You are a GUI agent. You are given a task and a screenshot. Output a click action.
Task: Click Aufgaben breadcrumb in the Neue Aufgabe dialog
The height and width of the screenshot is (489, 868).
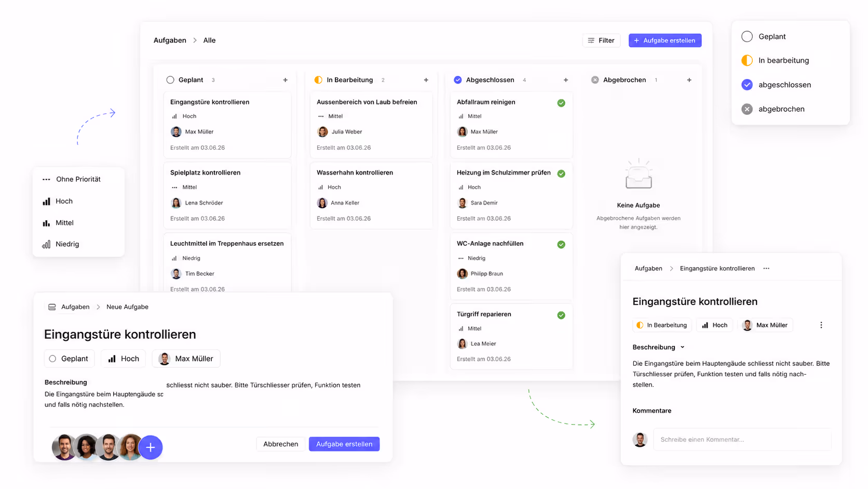(x=75, y=307)
